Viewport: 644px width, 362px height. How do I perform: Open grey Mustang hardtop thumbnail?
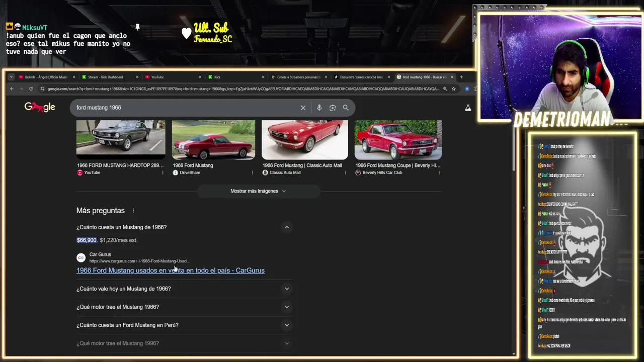pyautogui.click(x=121, y=139)
